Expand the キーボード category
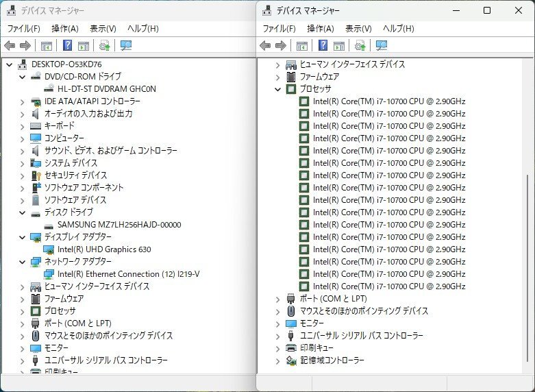 [22, 126]
